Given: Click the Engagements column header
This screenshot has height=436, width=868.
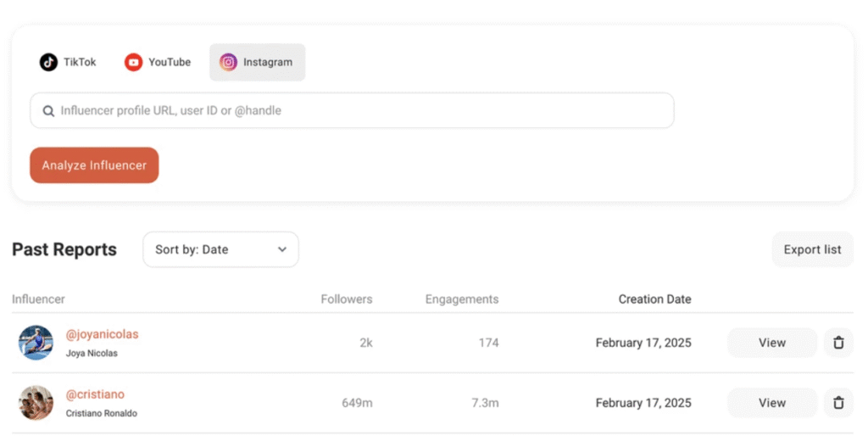Looking at the screenshot, I should (x=462, y=299).
